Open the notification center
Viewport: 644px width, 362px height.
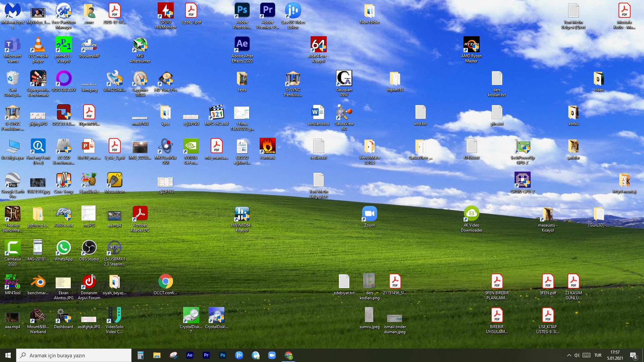click(633, 355)
